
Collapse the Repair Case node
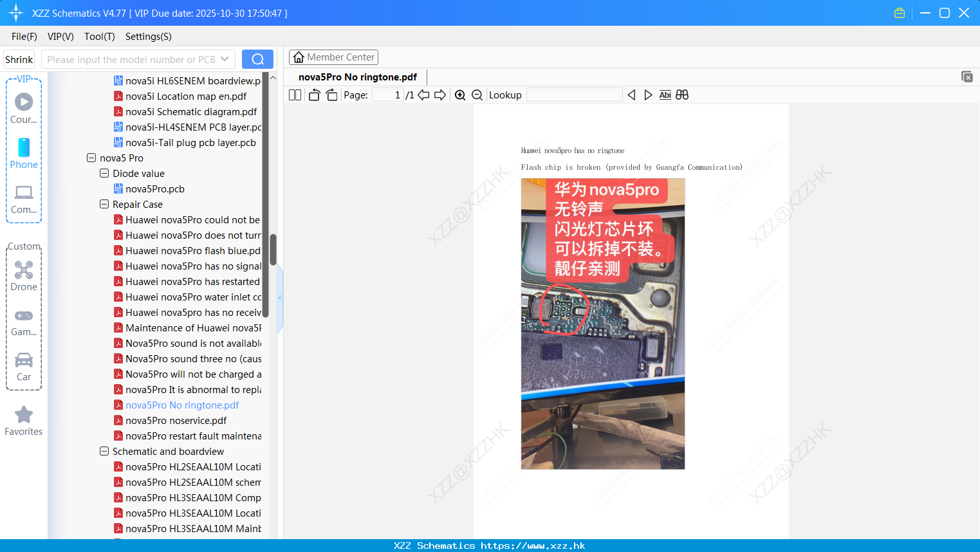104,204
